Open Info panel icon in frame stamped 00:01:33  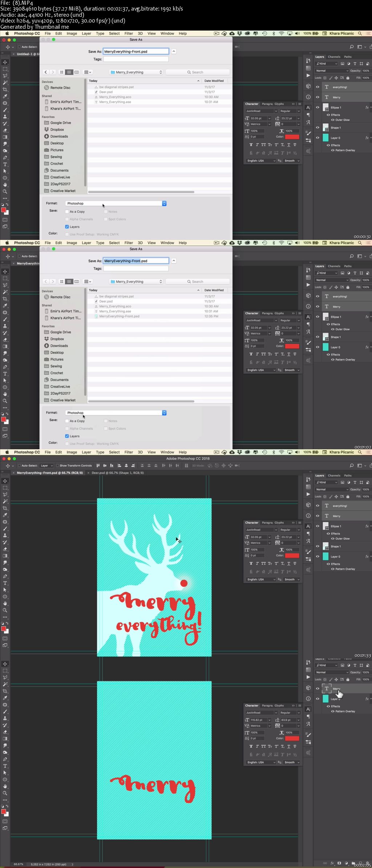click(x=308, y=515)
